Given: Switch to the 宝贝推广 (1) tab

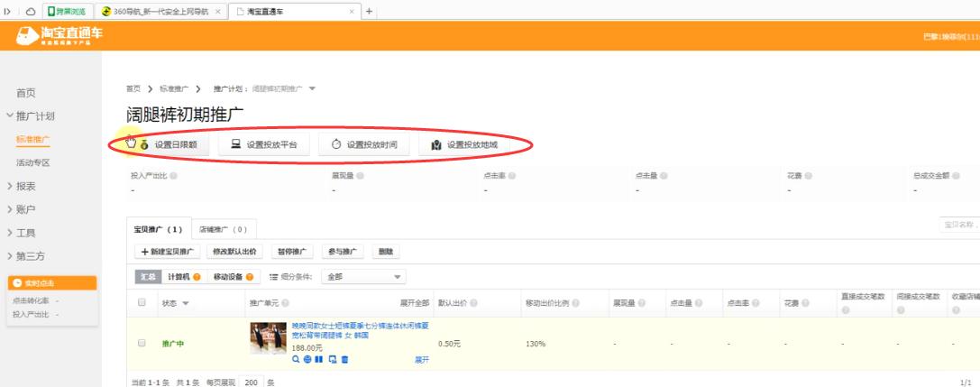Looking at the screenshot, I should pyautogui.click(x=158, y=229).
